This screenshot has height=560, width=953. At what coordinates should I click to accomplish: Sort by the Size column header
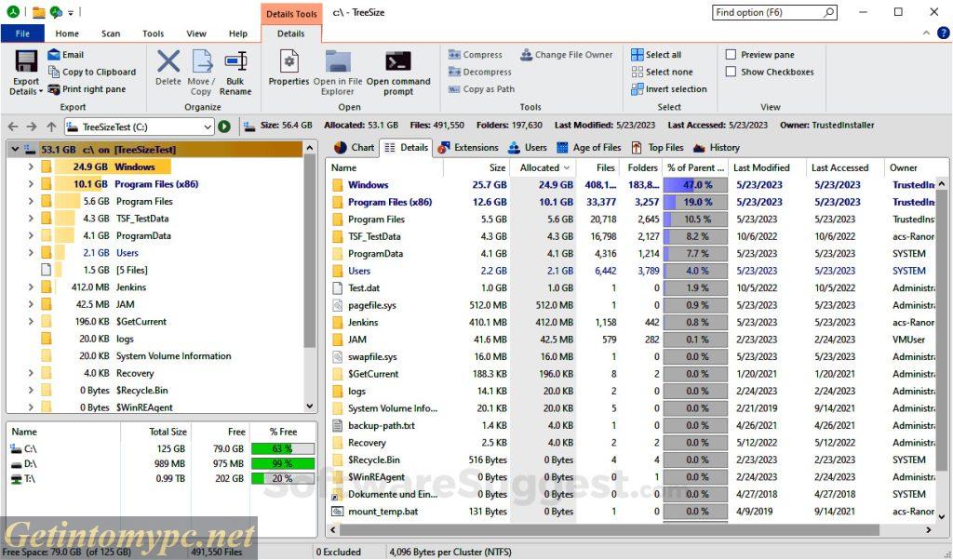(x=476, y=167)
